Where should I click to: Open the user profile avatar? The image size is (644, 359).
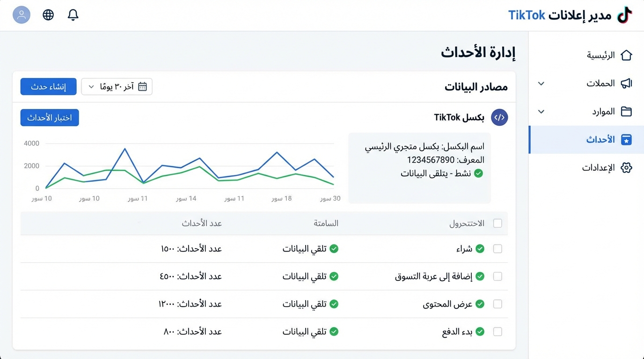pos(22,15)
